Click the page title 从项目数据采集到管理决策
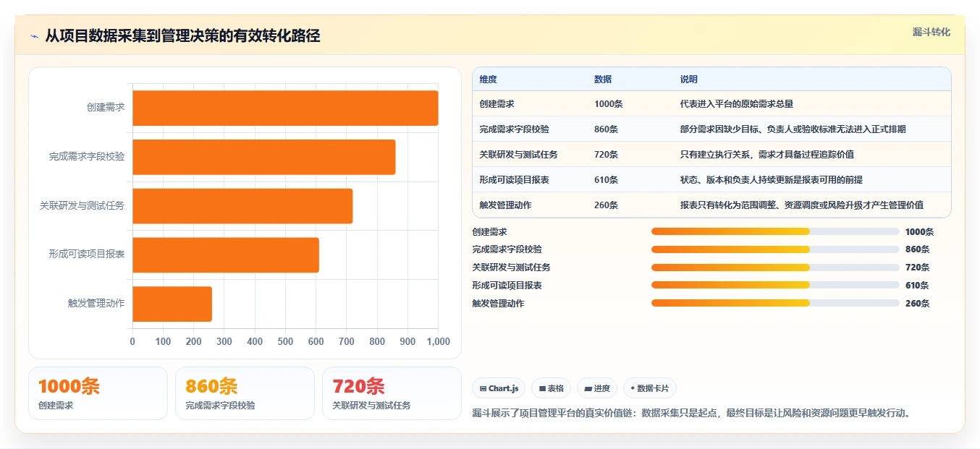 point(182,35)
